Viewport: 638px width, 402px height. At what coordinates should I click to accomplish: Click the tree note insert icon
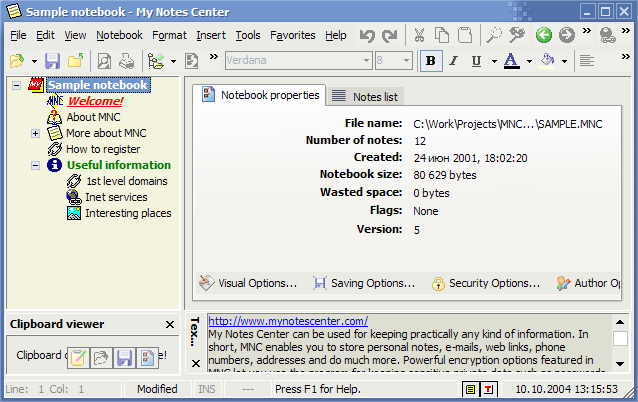tap(156, 61)
